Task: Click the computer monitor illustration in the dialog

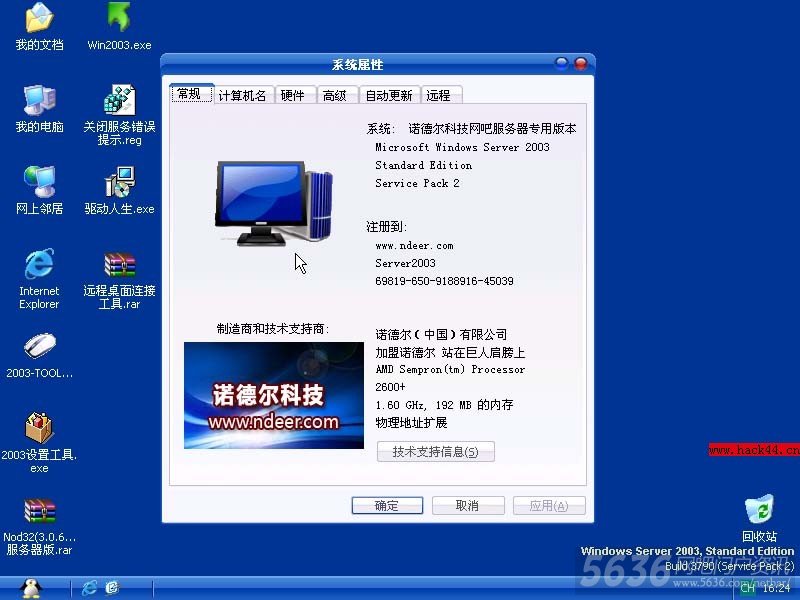Action: click(274, 204)
